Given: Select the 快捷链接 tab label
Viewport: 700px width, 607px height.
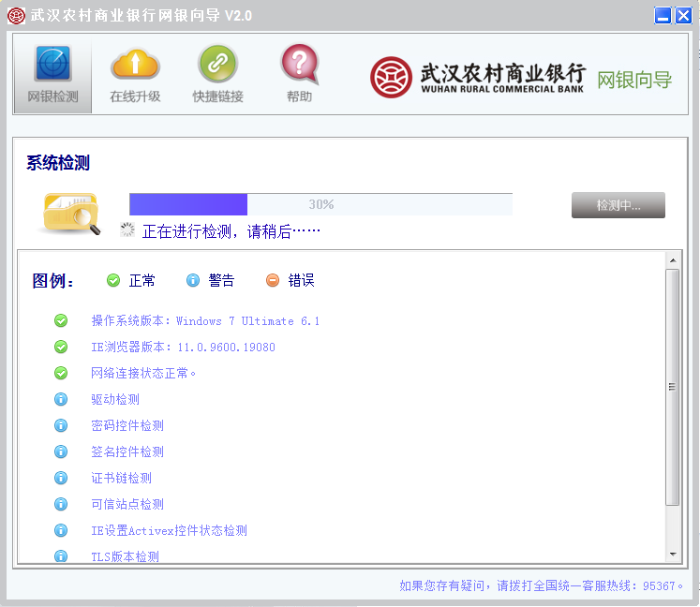Looking at the screenshot, I should point(217,96).
